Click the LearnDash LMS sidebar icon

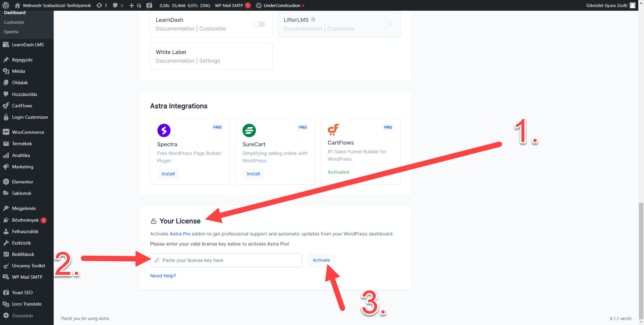point(6,45)
